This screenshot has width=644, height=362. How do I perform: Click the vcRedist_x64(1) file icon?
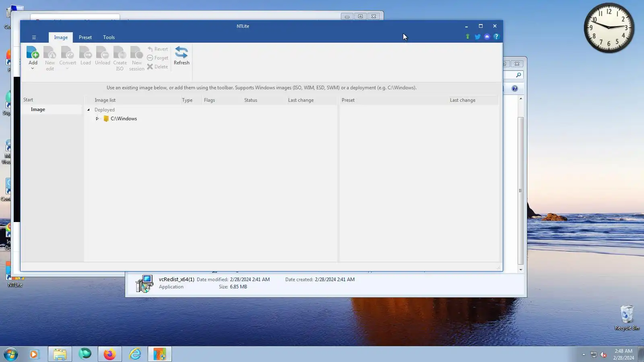point(144,284)
